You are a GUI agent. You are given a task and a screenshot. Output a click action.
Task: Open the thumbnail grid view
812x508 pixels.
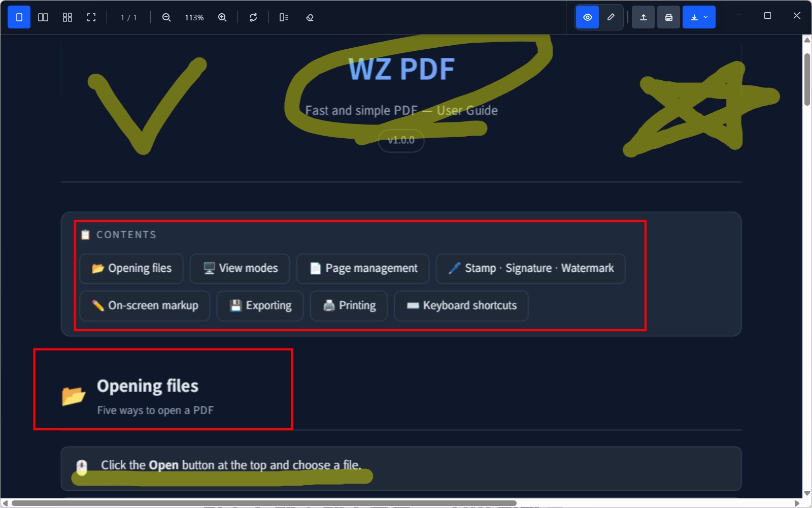tap(67, 17)
